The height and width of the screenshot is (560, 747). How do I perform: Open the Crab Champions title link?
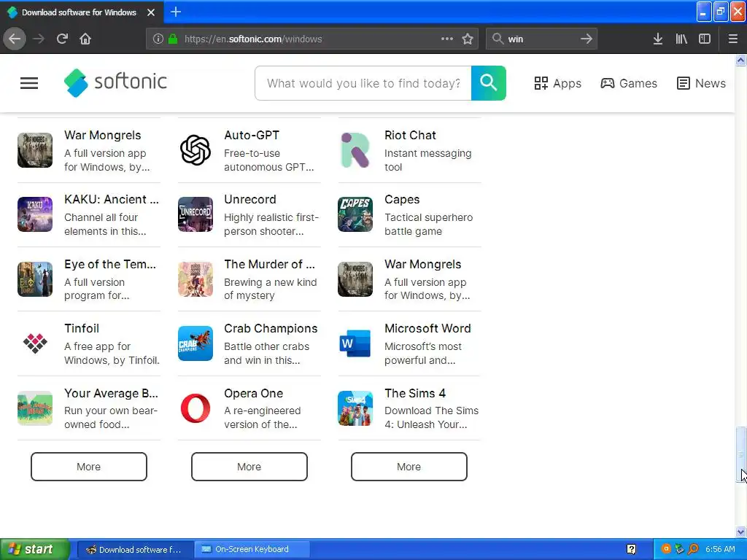click(x=271, y=329)
